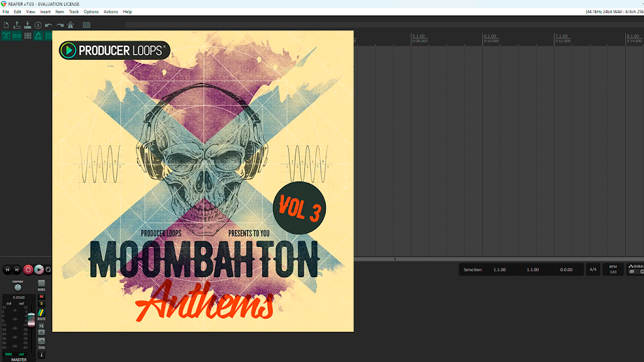Click the Undo arrow in the toolbar

tap(49, 25)
